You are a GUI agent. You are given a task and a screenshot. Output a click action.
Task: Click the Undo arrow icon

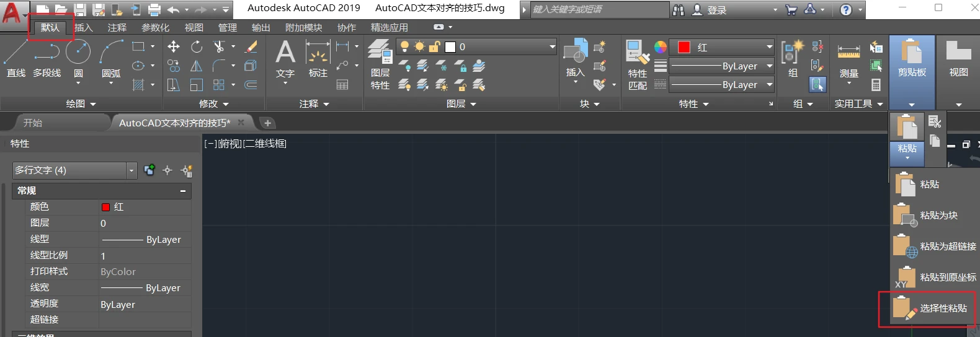point(174,10)
